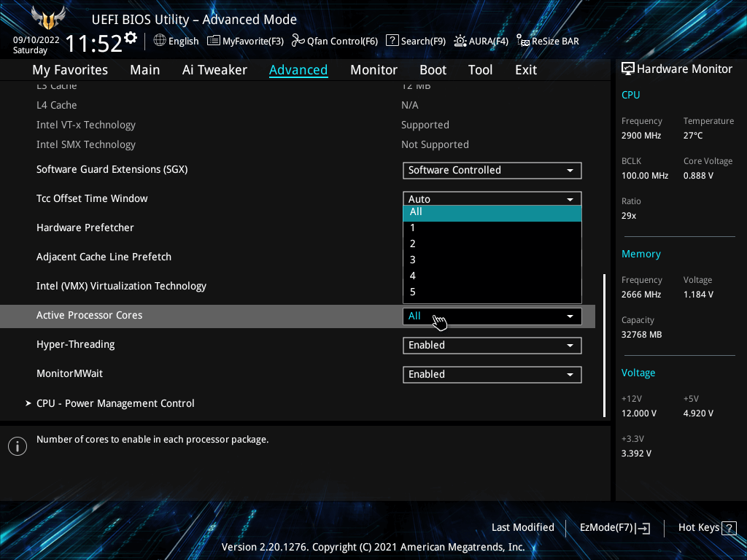This screenshot has width=747, height=560.
Task: Click memory capacity 32768 MB value
Action: pos(641,335)
